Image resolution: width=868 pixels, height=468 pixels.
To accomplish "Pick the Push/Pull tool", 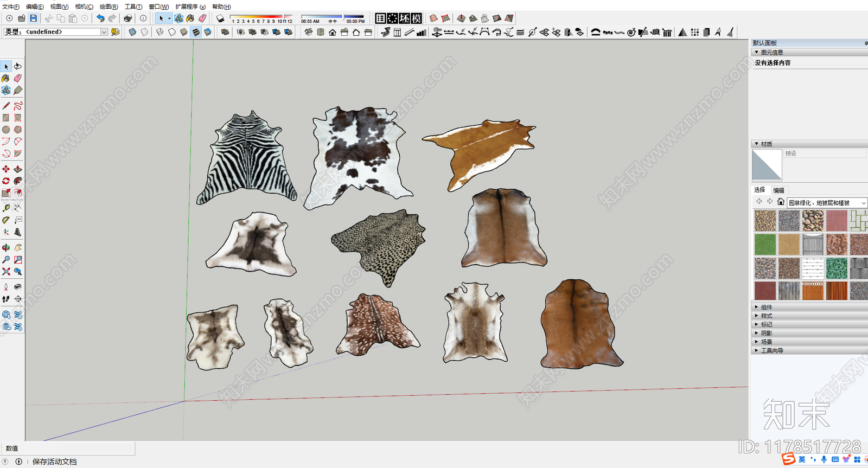I will (18, 169).
